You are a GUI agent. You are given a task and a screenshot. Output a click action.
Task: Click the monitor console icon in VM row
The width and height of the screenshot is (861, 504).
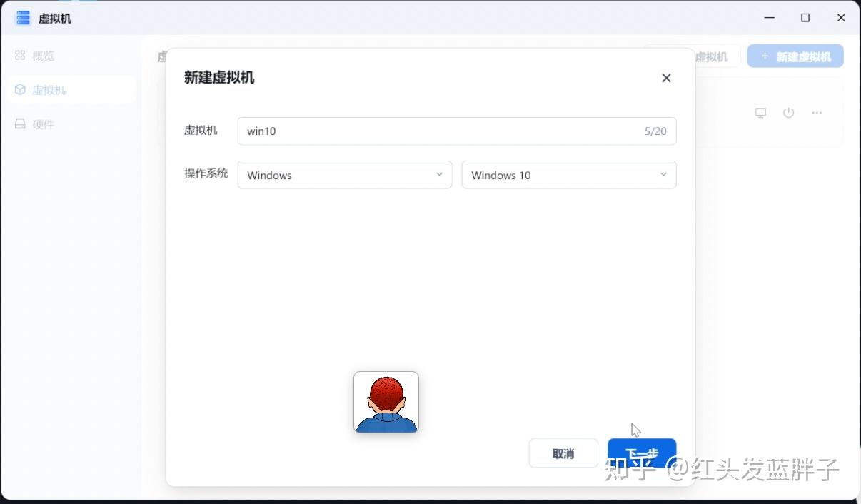point(761,113)
